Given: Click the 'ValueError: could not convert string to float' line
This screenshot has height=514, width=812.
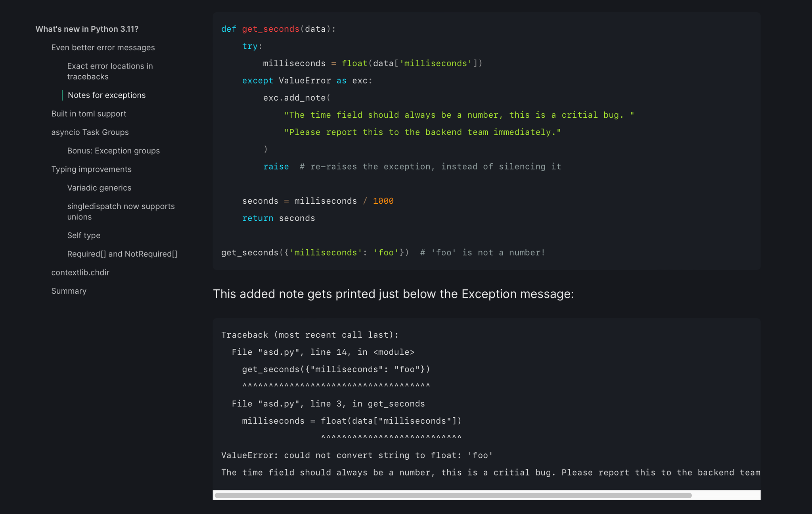Looking at the screenshot, I should pyautogui.click(x=357, y=455).
